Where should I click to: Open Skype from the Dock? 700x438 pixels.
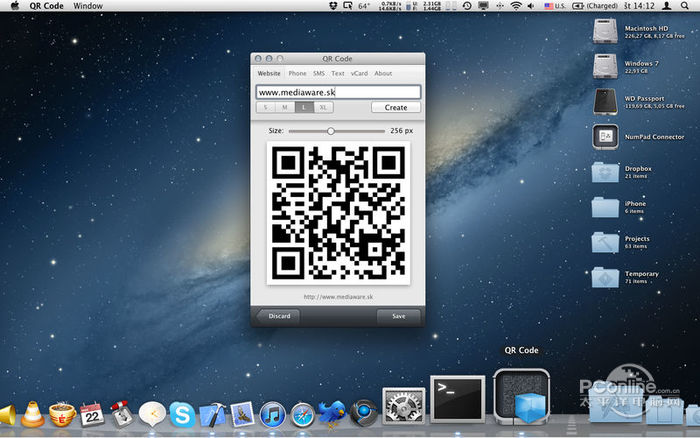[181, 413]
